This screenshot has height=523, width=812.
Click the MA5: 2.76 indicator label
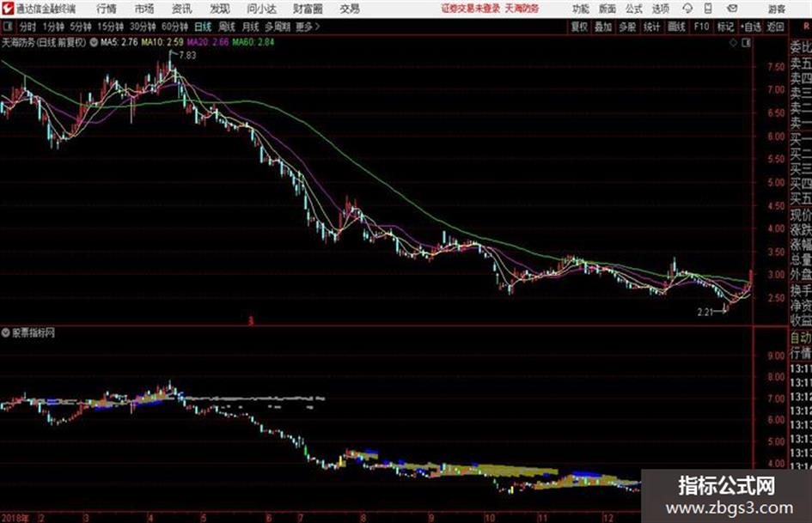(x=119, y=42)
